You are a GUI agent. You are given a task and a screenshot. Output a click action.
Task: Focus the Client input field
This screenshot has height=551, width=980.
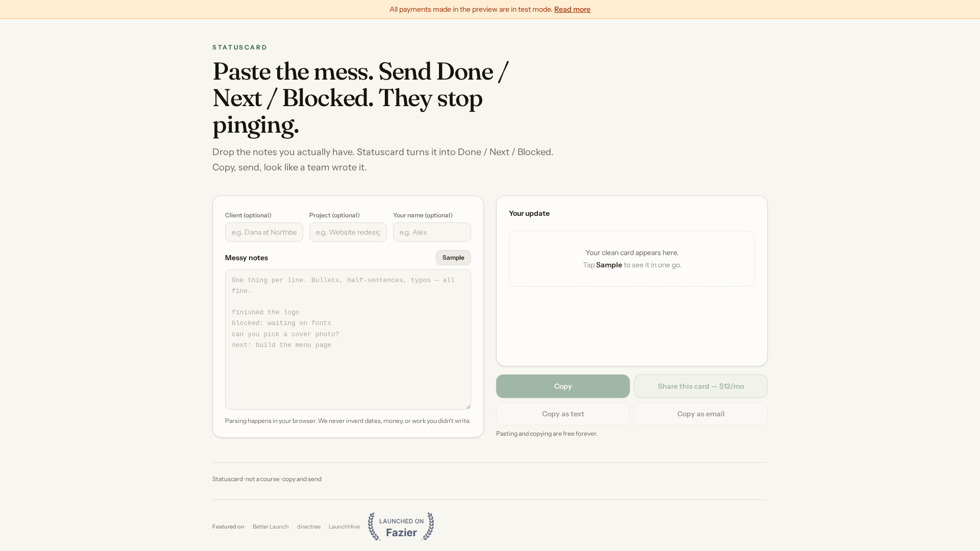(264, 232)
